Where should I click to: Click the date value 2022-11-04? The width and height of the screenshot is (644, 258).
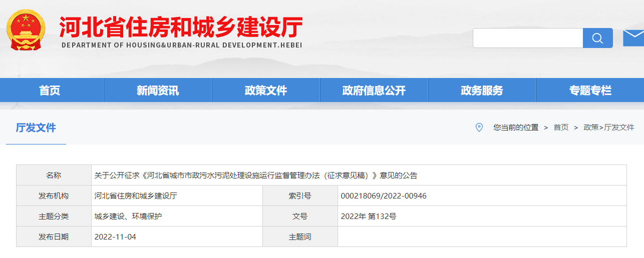[115, 237]
